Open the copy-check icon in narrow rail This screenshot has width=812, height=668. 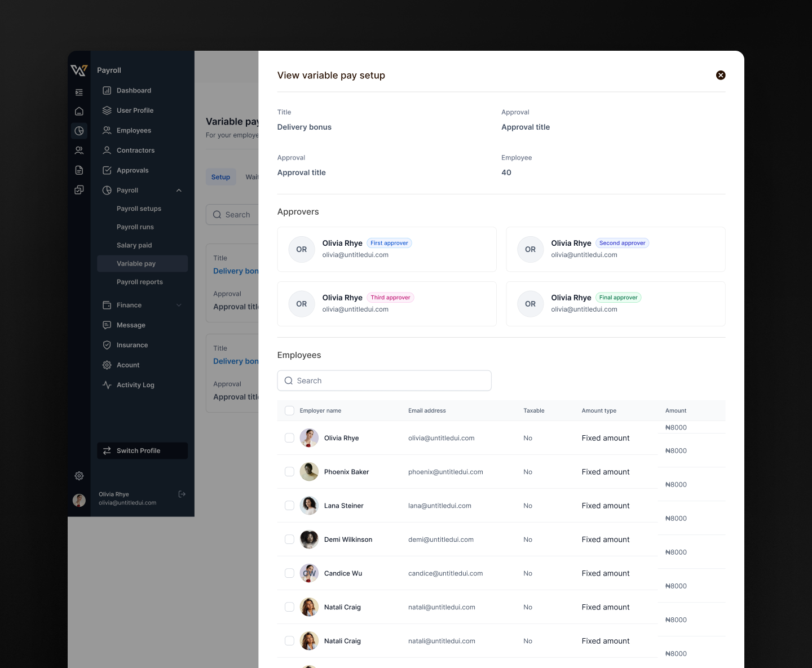pos(79,190)
